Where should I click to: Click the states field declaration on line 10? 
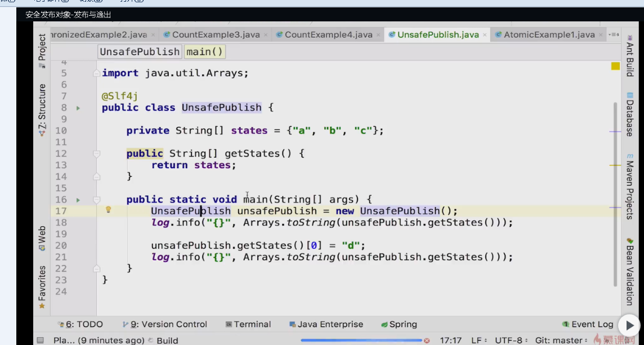pyautogui.click(x=255, y=131)
